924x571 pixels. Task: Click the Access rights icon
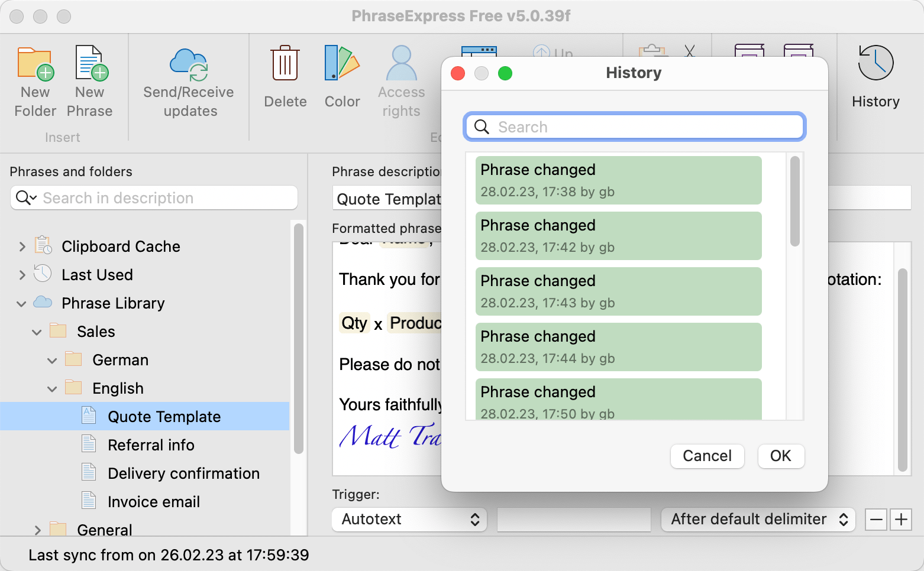402,63
